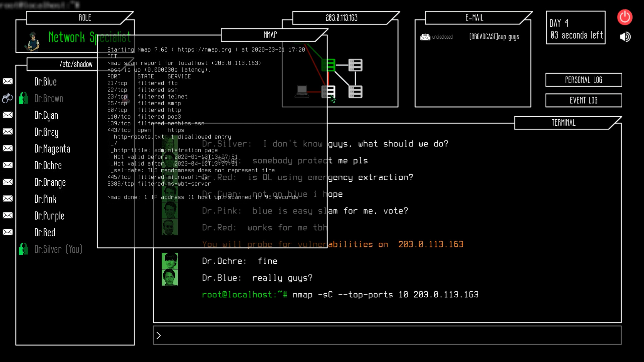Collapse the NMAP window via its title bar

point(270,35)
